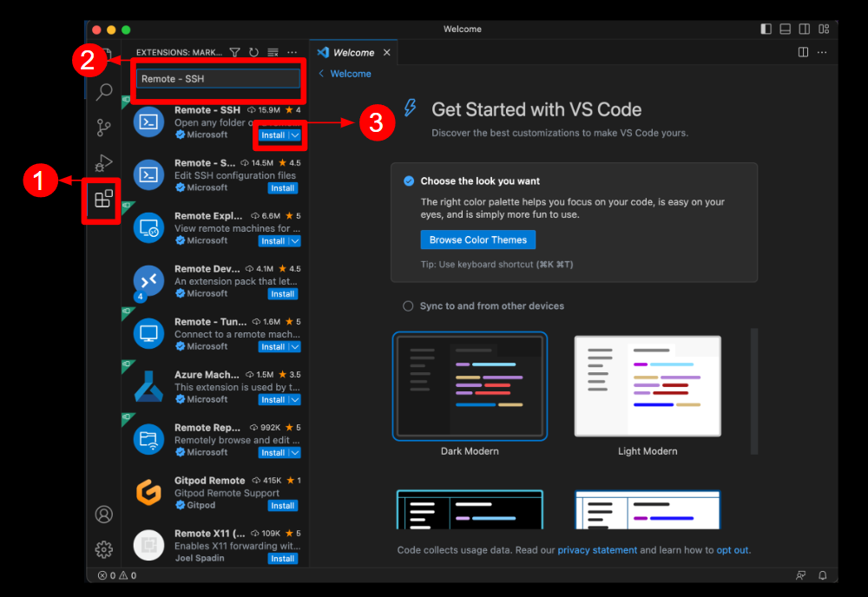Open the Search view in the activity bar

click(104, 91)
